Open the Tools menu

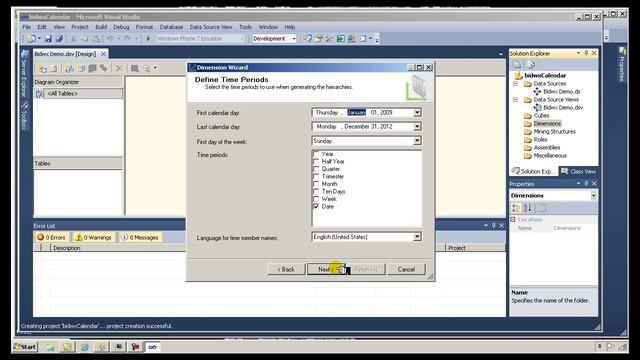[x=245, y=27]
